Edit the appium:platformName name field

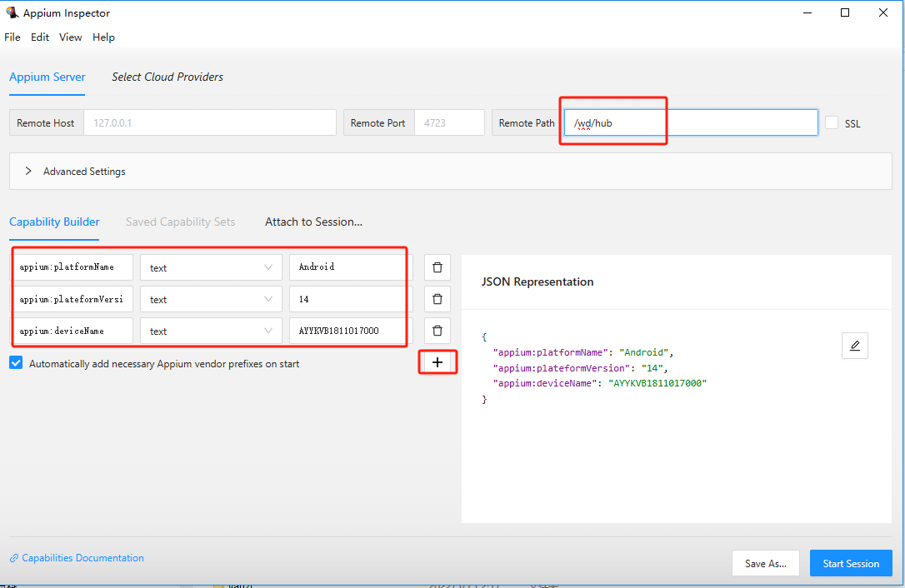pyautogui.click(x=72, y=267)
